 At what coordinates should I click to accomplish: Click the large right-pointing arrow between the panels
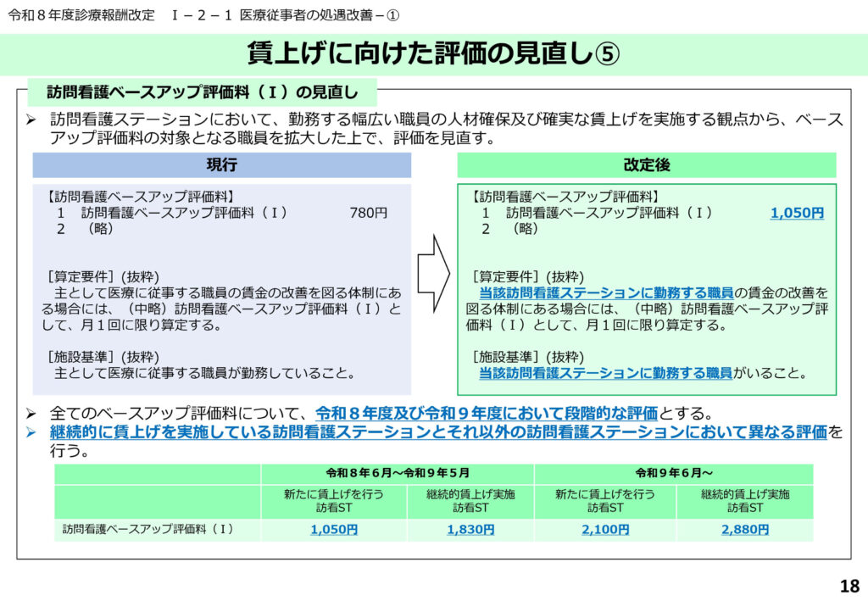click(433, 273)
